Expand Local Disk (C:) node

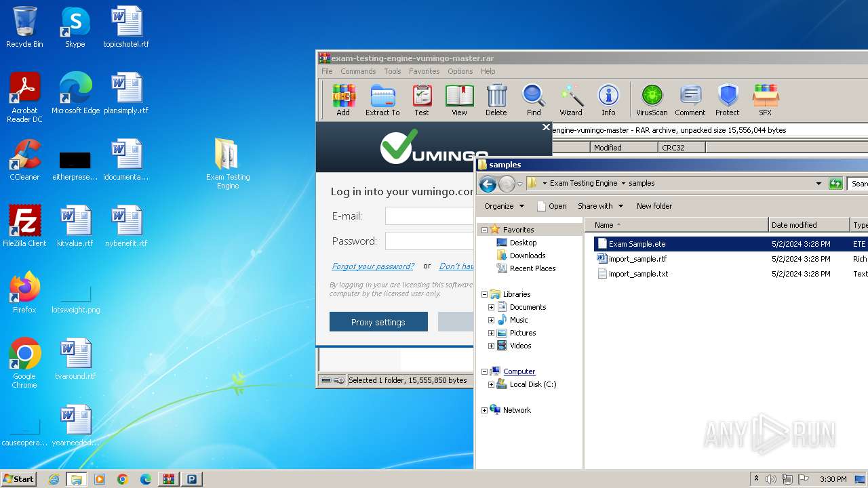[x=491, y=384]
